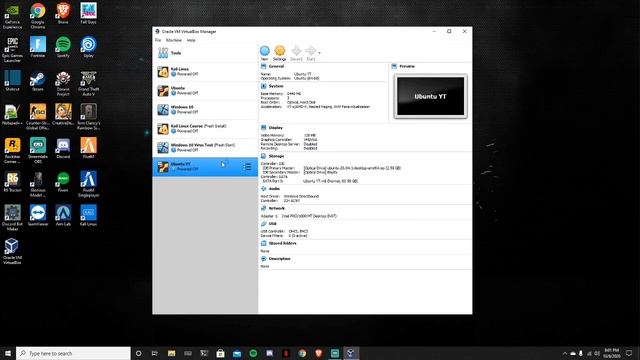Click the New virtual machine toolbar icon
640x360 pixels.
coord(264,53)
